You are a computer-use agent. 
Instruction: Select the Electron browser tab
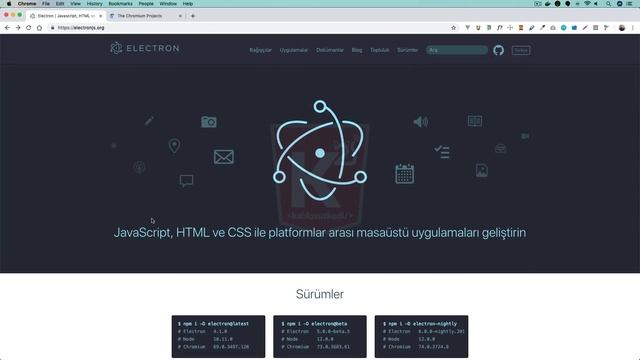[x=65, y=16]
